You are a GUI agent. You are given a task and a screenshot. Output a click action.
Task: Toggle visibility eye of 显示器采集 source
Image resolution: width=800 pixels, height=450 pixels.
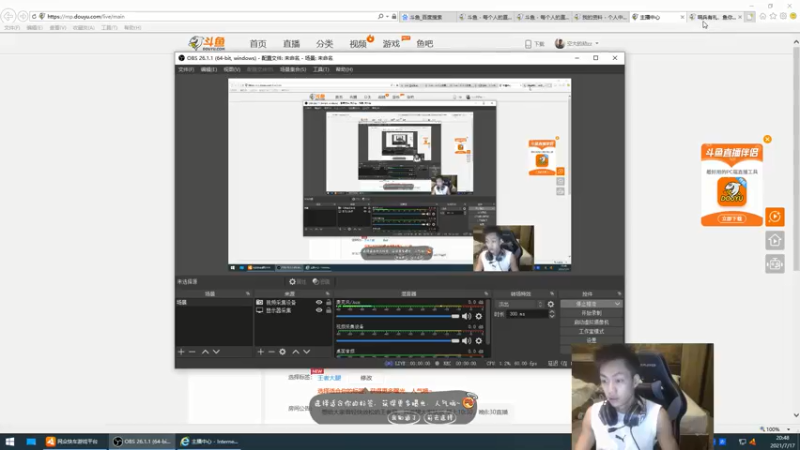click(319, 310)
